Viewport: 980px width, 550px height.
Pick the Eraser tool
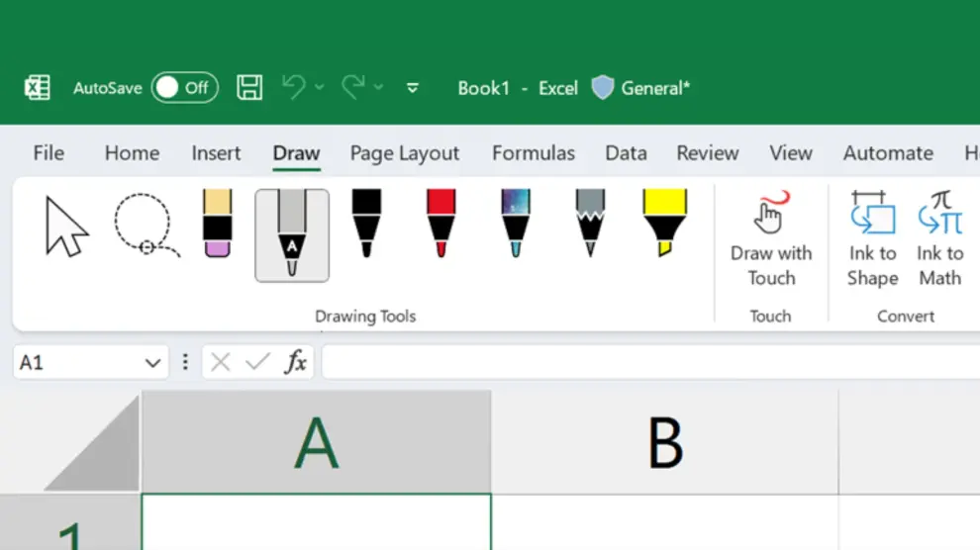pos(217,225)
